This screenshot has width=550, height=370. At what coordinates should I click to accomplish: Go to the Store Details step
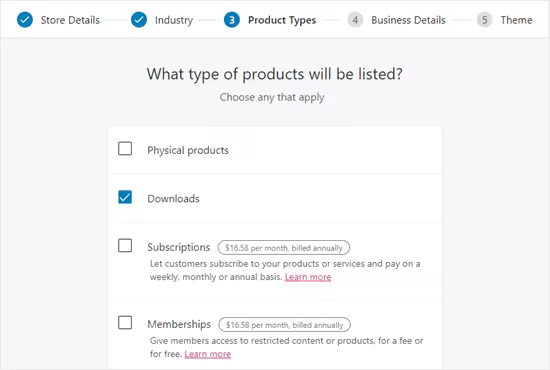[x=70, y=20]
